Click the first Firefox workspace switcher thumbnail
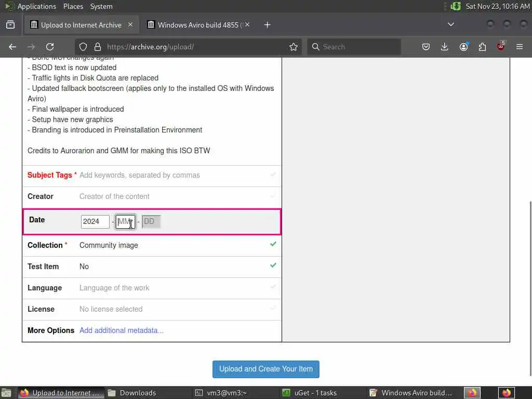Image resolution: width=532 pixels, height=399 pixels. click(x=472, y=393)
